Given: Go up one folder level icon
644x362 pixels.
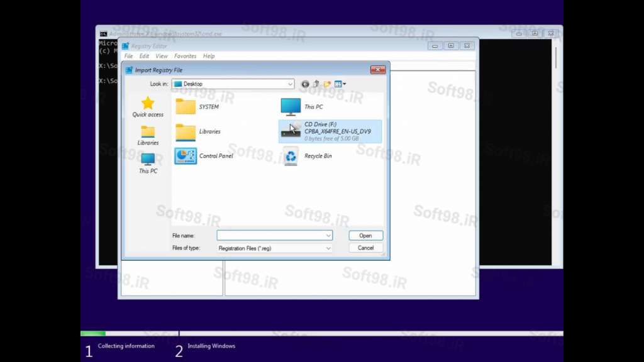Looking at the screenshot, I should 316,84.
